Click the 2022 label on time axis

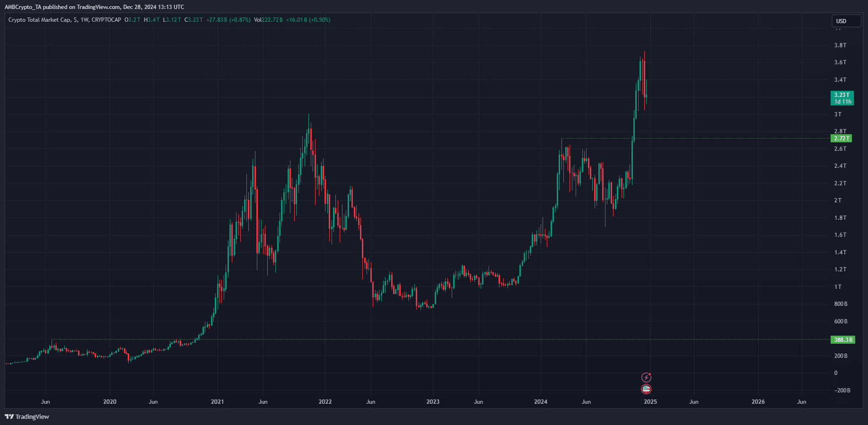click(325, 402)
